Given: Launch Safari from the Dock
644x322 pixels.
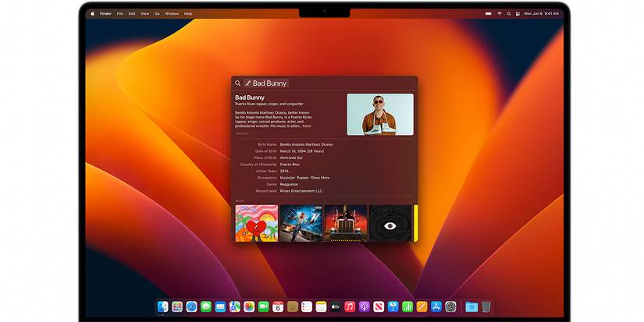Looking at the screenshot, I should (192, 306).
